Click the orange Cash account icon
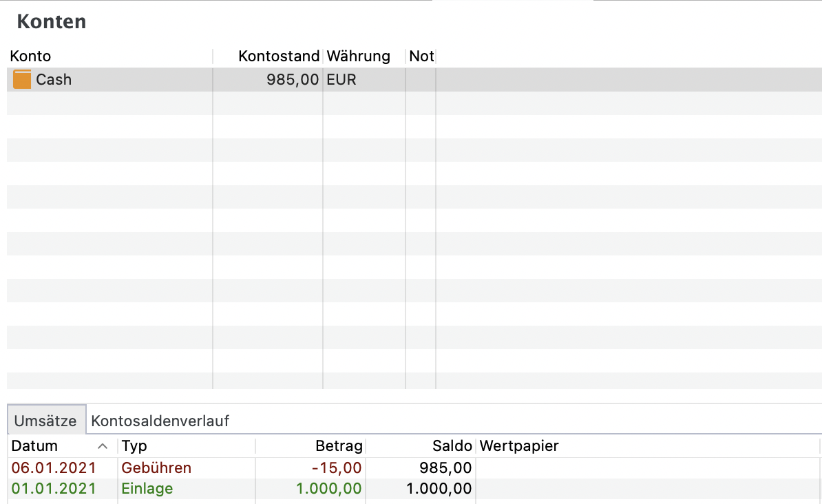Image resolution: width=822 pixels, height=504 pixels. click(22, 80)
